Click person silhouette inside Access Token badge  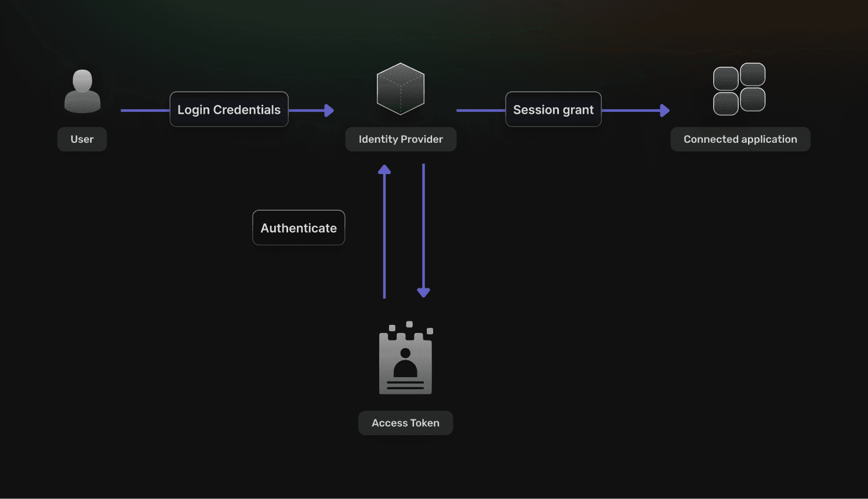405,363
